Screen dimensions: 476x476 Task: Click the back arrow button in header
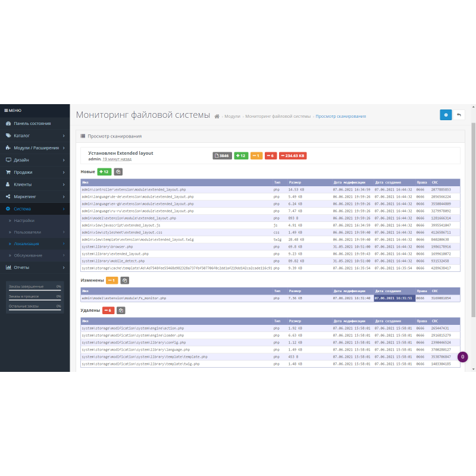tap(459, 115)
